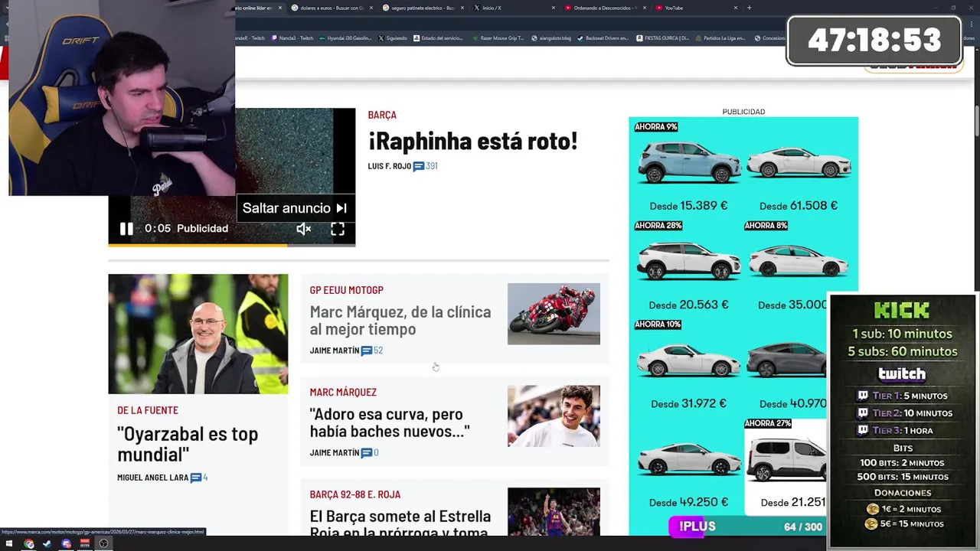Pause the video ad playback
This screenshot has width=980, height=551.
pos(126,229)
